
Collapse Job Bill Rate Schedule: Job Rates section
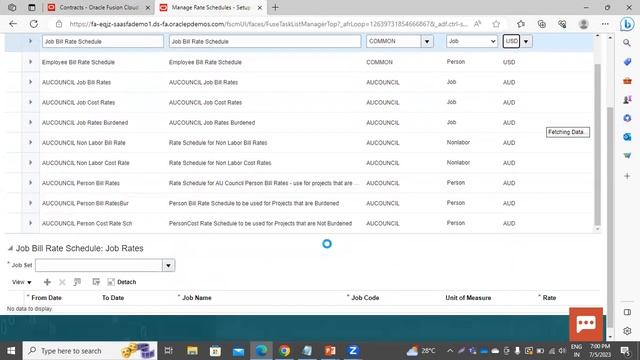tap(10, 248)
